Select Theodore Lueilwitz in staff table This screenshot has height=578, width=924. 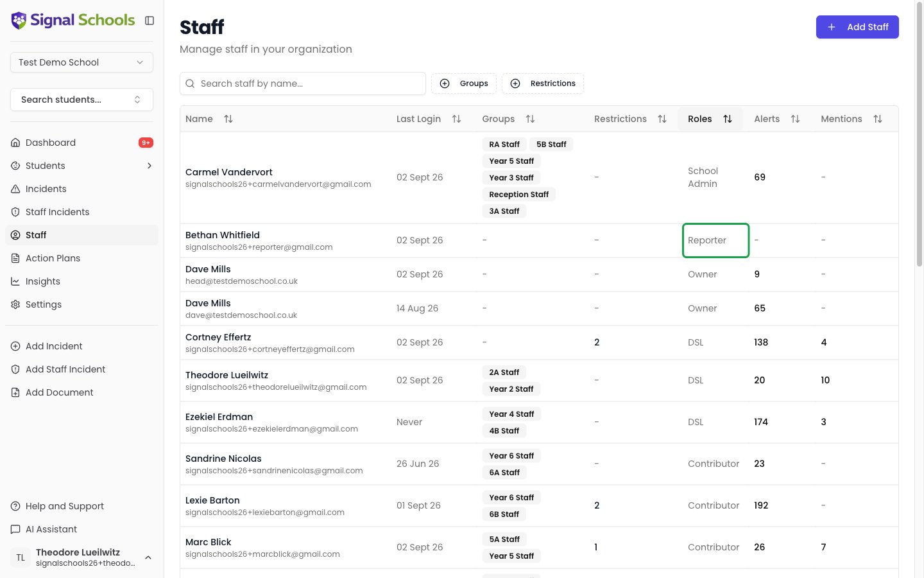click(539, 380)
